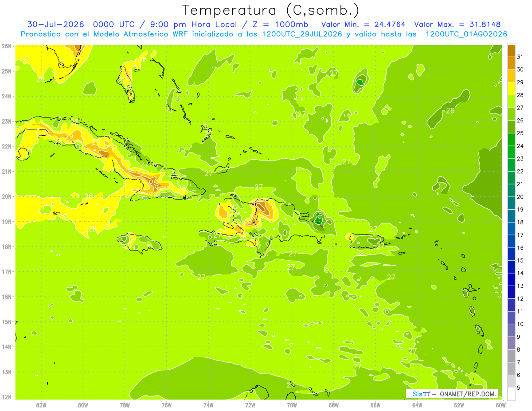
Task: Click the 20N latitude axis label
Action: point(6,196)
